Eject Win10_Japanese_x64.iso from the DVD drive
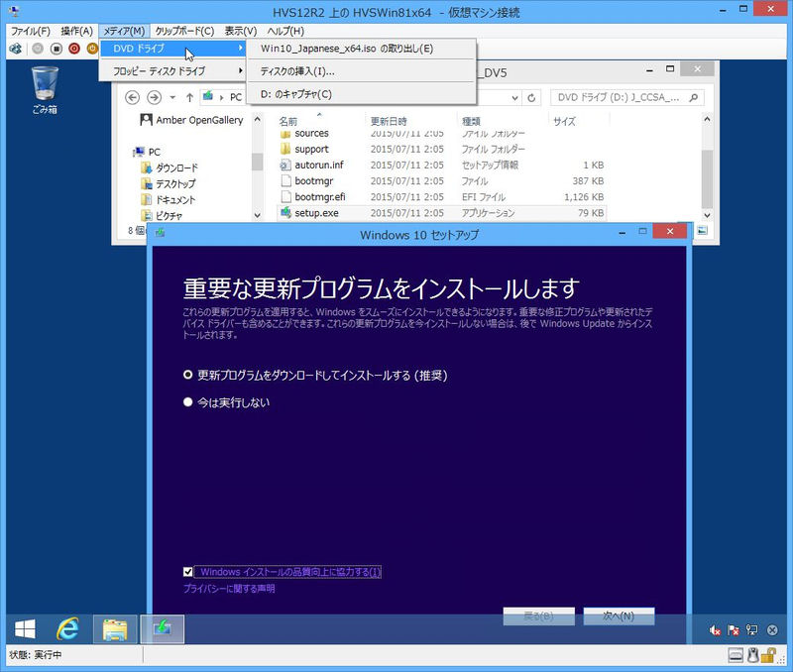 [x=362, y=49]
